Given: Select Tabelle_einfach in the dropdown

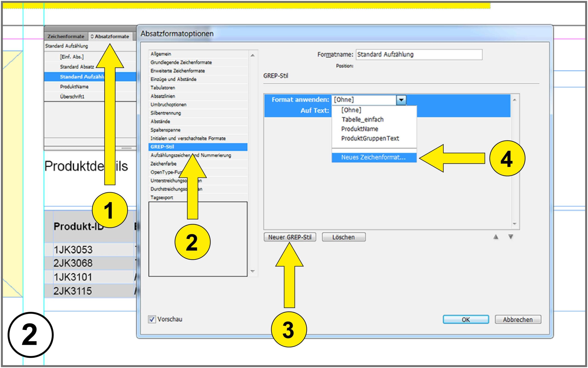Looking at the screenshot, I should [x=362, y=120].
